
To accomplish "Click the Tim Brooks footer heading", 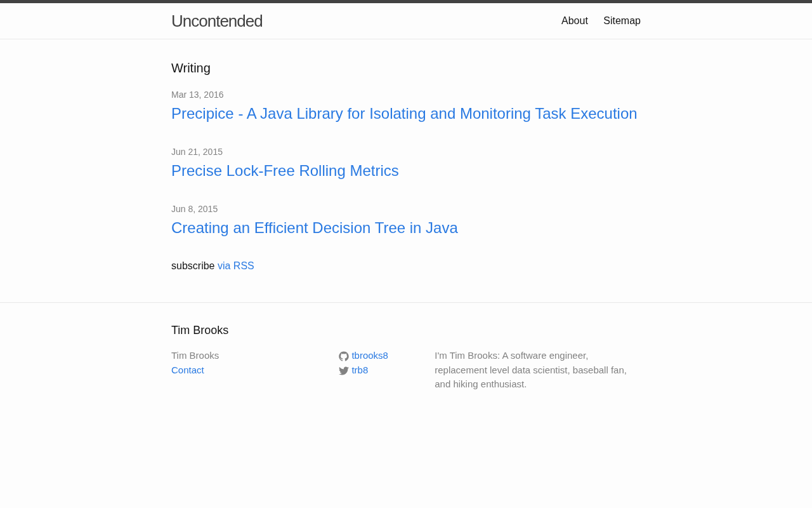I will click(x=200, y=330).
